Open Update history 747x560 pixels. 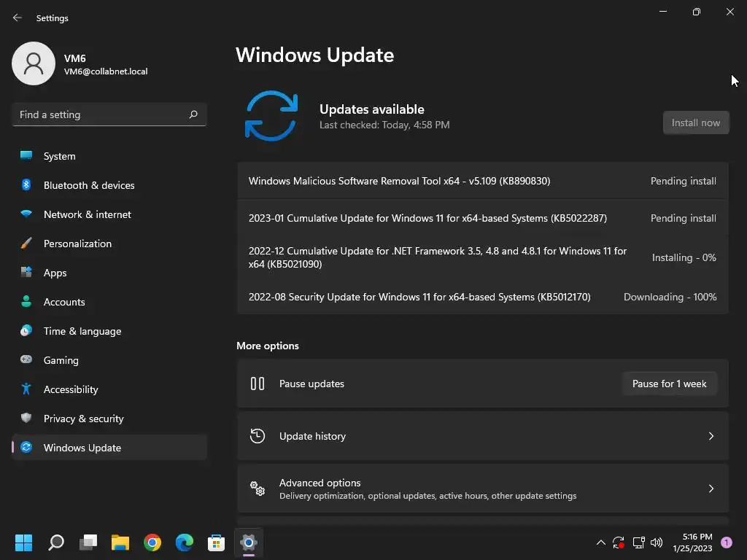[483, 436]
